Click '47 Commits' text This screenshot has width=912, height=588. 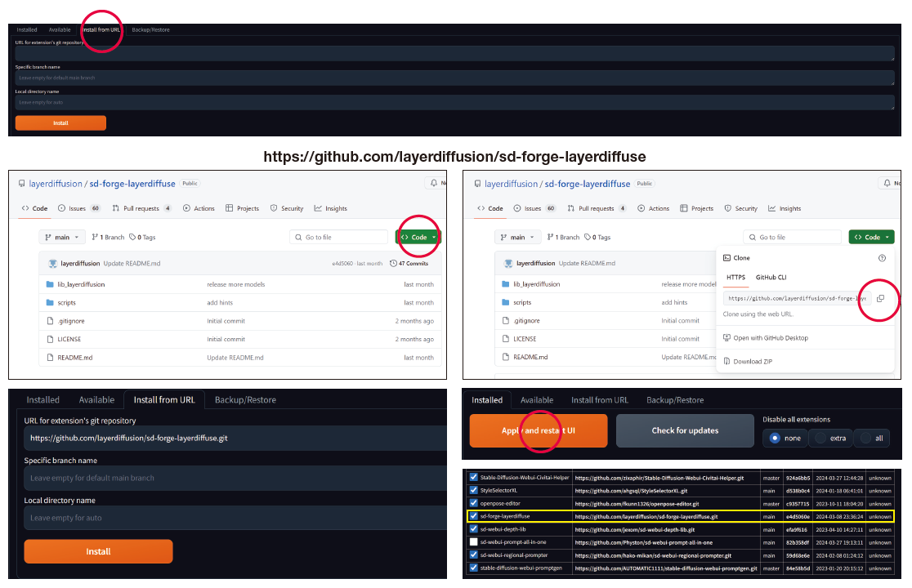(x=414, y=263)
